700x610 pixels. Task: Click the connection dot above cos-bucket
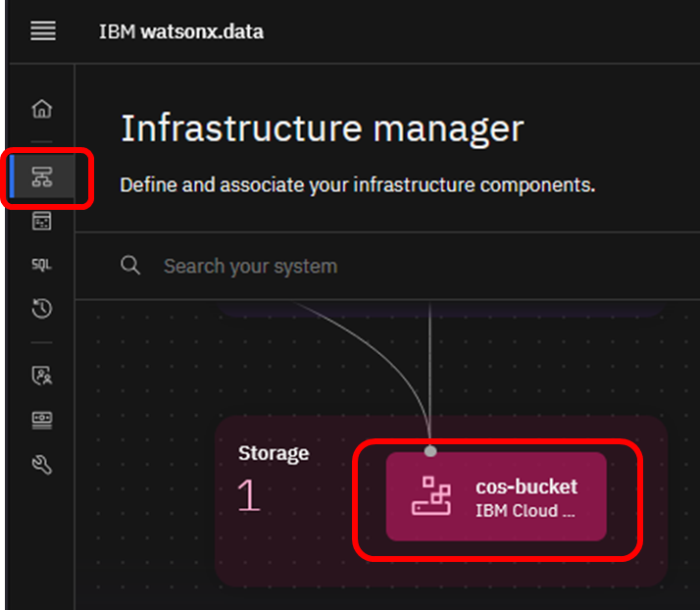click(x=429, y=450)
